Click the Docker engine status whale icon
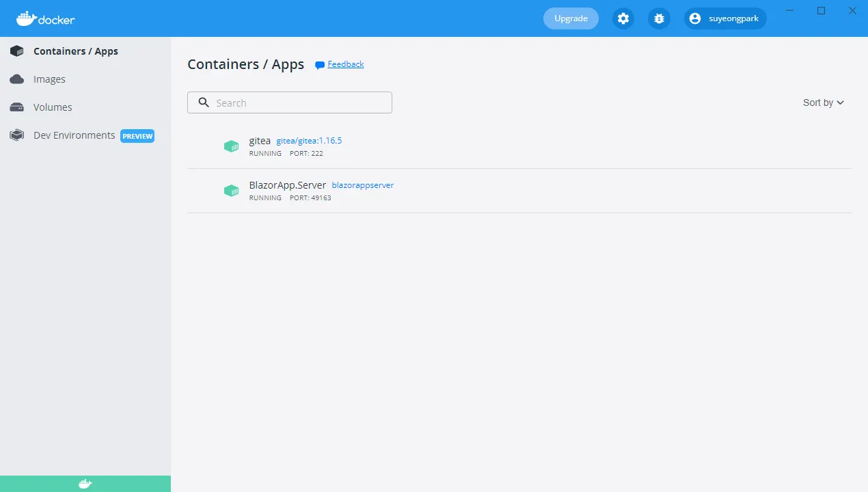The width and height of the screenshot is (868, 492). tap(85, 484)
